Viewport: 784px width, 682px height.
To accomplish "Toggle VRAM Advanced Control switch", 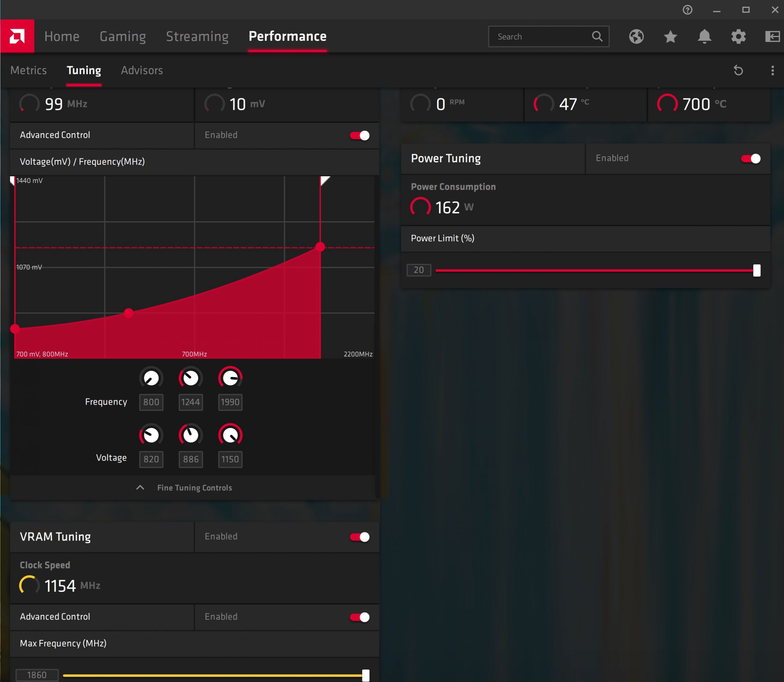I will [x=360, y=617].
